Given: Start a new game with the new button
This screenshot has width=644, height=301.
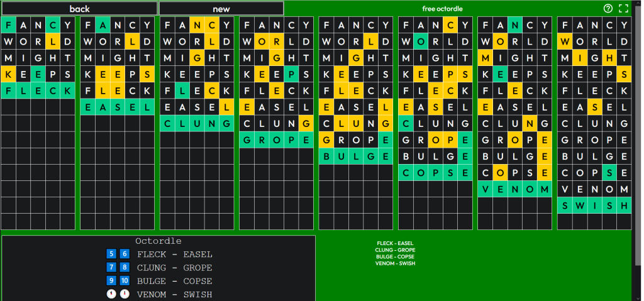Looking at the screenshot, I should coord(221,9).
